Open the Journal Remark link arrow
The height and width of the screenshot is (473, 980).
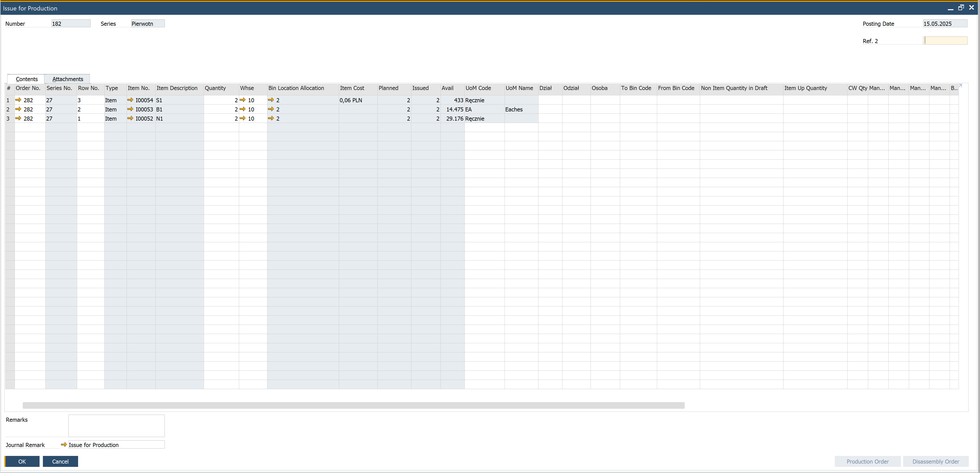tap(64, 444)
